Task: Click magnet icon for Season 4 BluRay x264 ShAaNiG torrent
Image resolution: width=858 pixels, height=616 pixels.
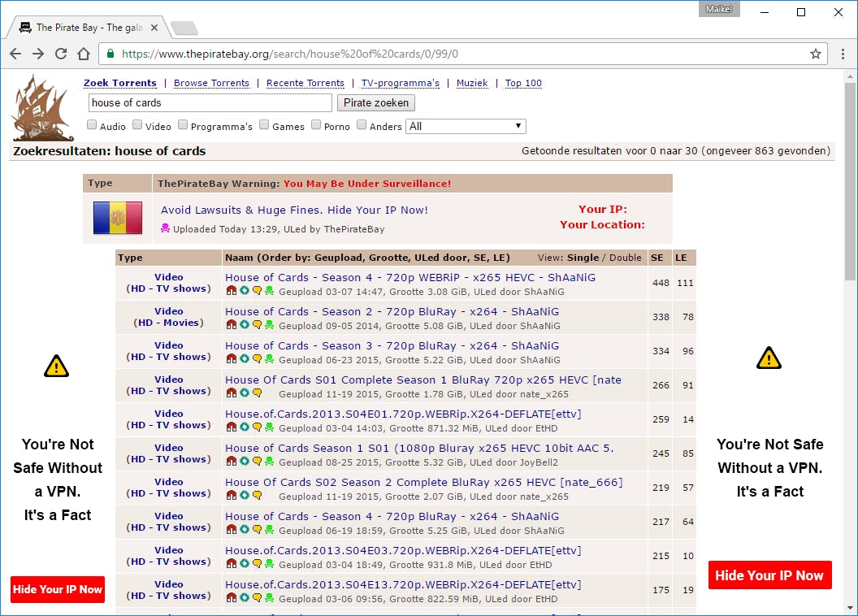Action: pyautogui.click(x=232, y=530)
